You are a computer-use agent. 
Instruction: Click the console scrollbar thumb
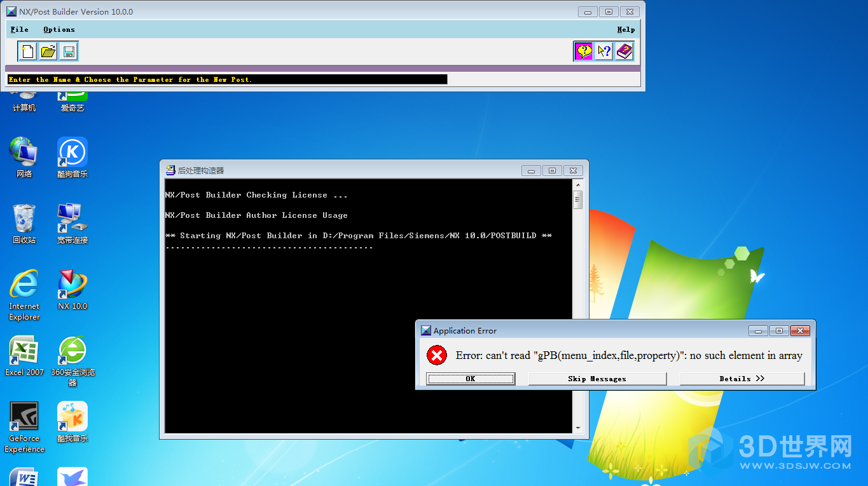577,200
